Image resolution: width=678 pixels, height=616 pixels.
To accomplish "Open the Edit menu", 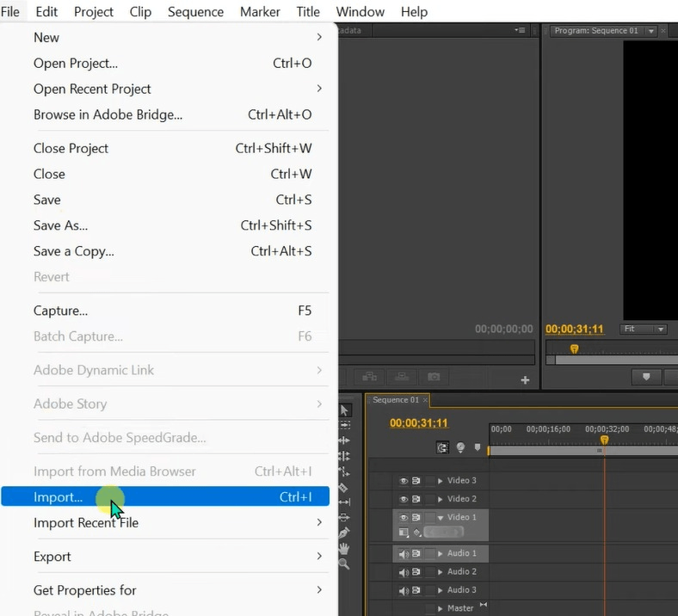I will click(x=46, y=12).
